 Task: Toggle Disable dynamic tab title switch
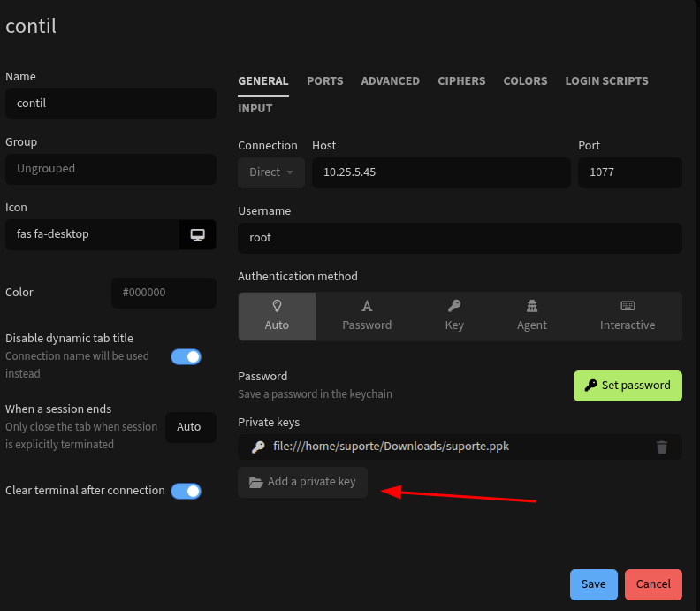click(x=186, y=356)
